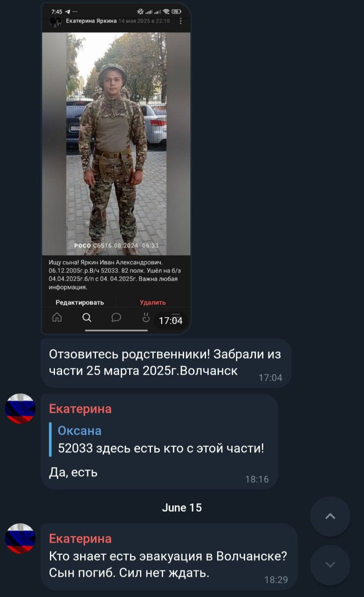Open the quoted reply from Оксана
Viewport: 364px width, 597px height.
(160, 439)
